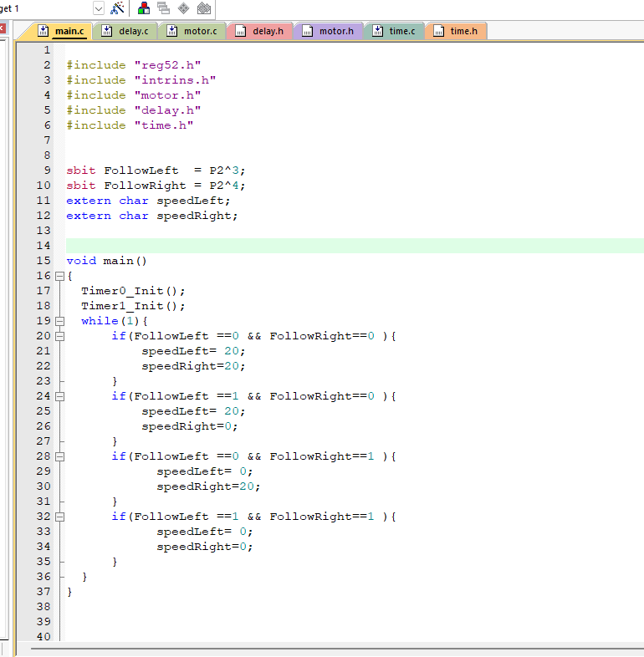The image size is (644, 657).
Task: Open Manage Project Items colored blocks icon
Action: (144, 8)
